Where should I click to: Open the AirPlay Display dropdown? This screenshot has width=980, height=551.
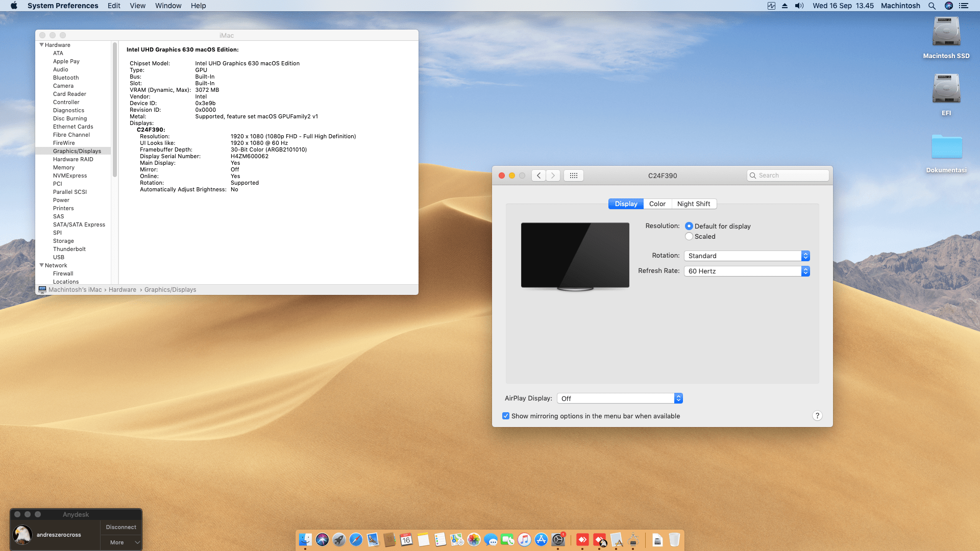619,398
